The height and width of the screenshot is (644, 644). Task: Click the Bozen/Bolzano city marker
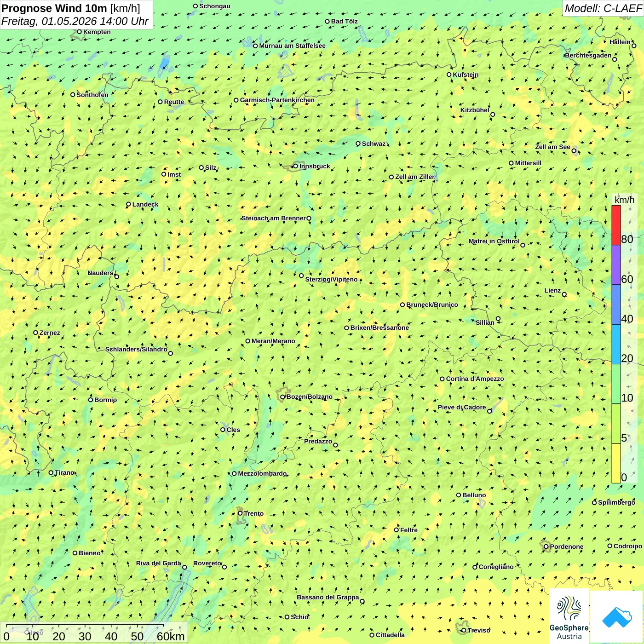pyautogui.click(x=283, y=397)
